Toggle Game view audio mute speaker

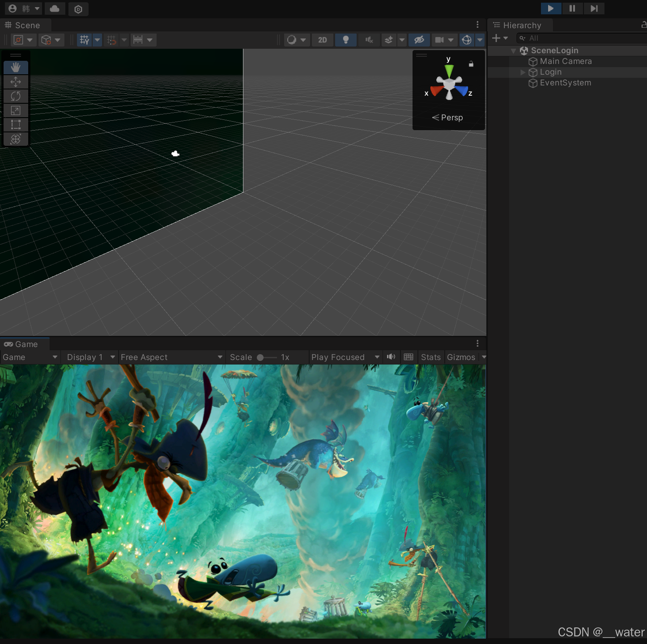391,357
